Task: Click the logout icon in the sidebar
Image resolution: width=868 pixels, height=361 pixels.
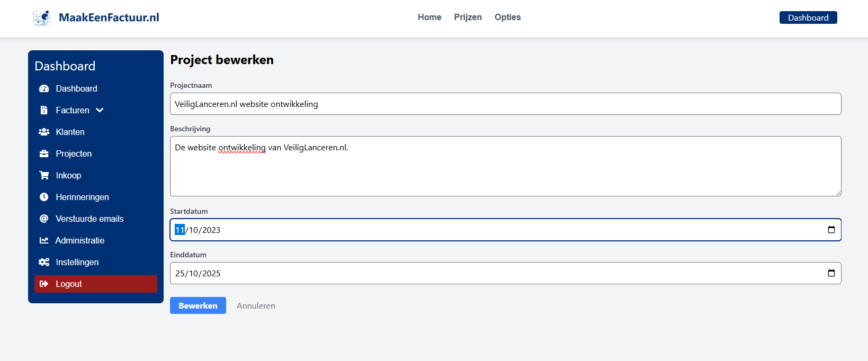Action: (x=44, y=284)
